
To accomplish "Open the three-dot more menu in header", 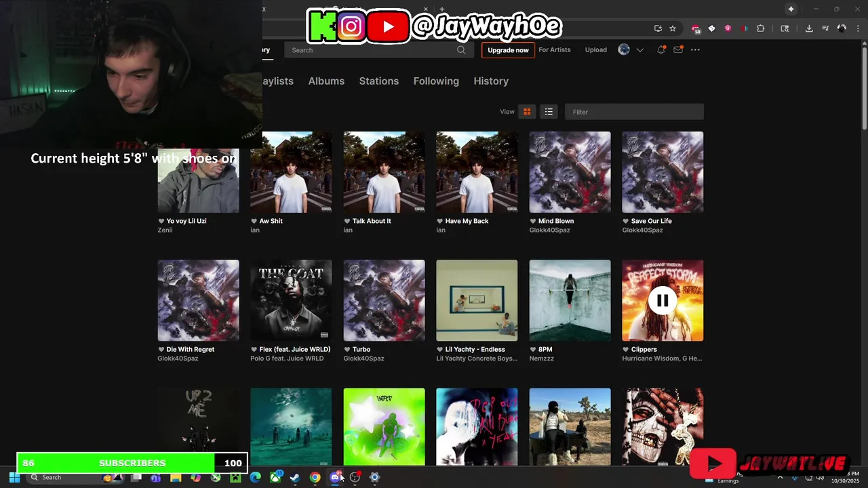I will (695, 49).
